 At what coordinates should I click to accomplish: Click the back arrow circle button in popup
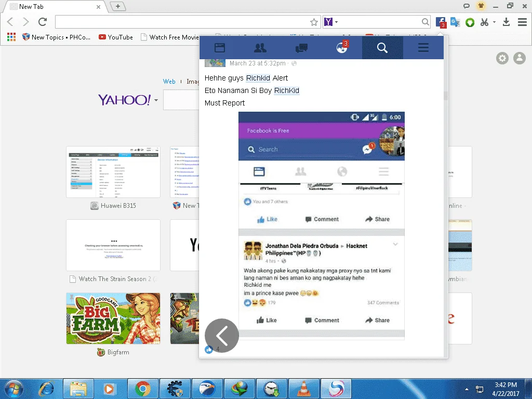tap(222, 336)
